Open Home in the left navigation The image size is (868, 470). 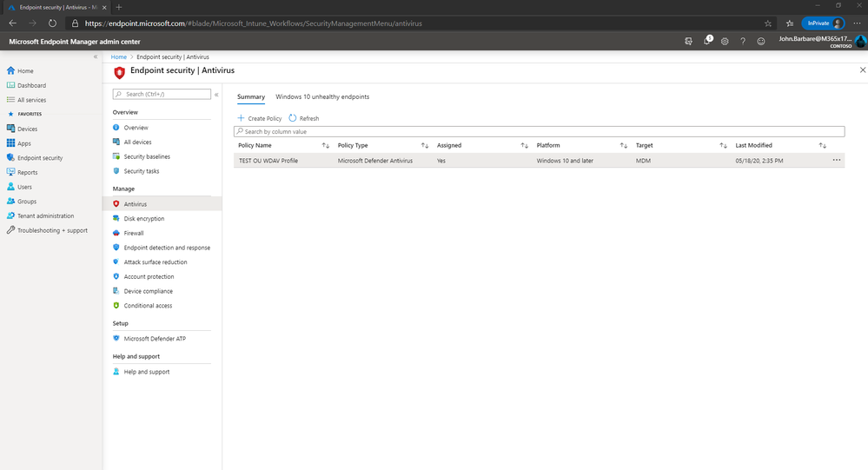25,71
